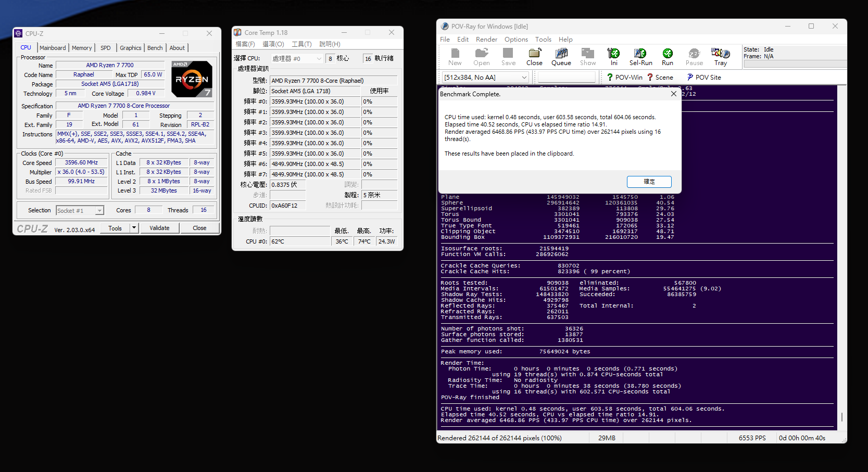Confirm the benchmark dialog with 確定 button
This screenshot has width=868, height=472.
click(649, 182)
